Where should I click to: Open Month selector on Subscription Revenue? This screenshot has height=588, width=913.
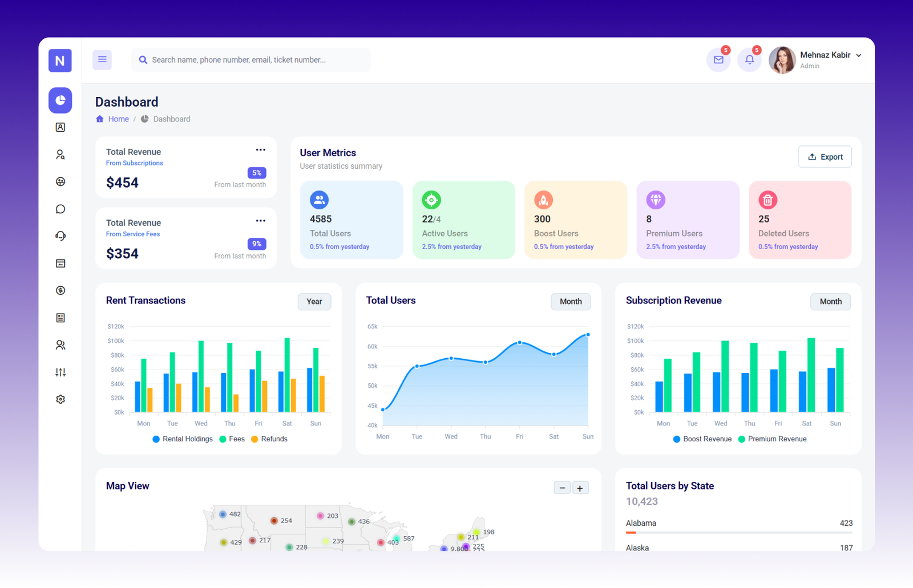[830, 302]
